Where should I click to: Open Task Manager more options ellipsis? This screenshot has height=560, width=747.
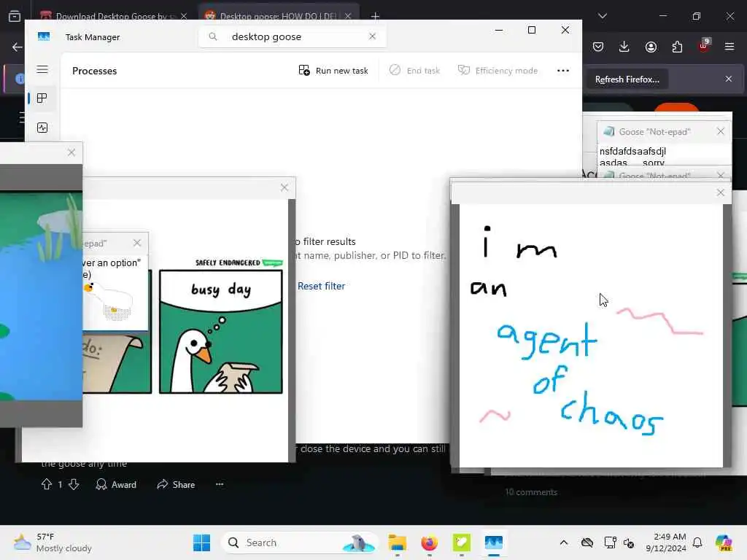click(563, 71)
